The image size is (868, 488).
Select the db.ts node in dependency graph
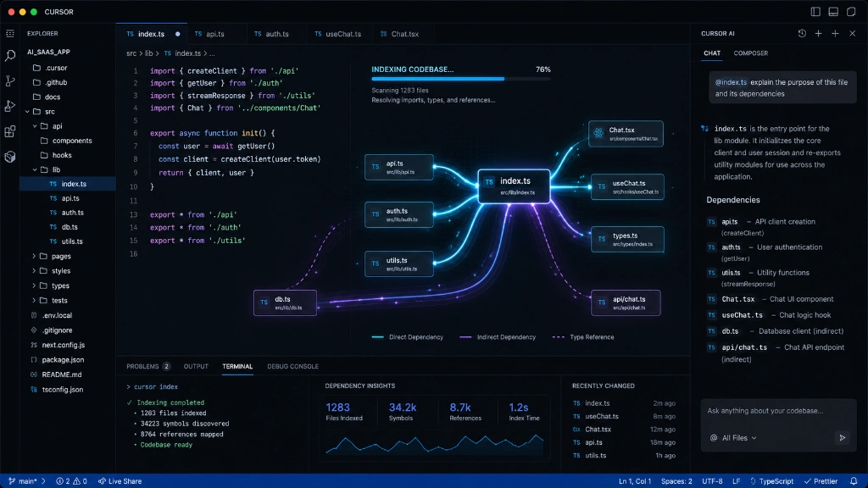point(285,302)
